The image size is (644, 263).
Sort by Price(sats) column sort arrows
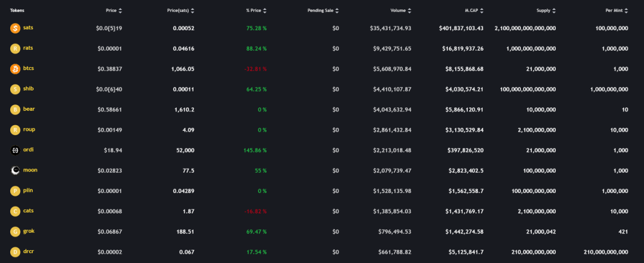point(192,11)
